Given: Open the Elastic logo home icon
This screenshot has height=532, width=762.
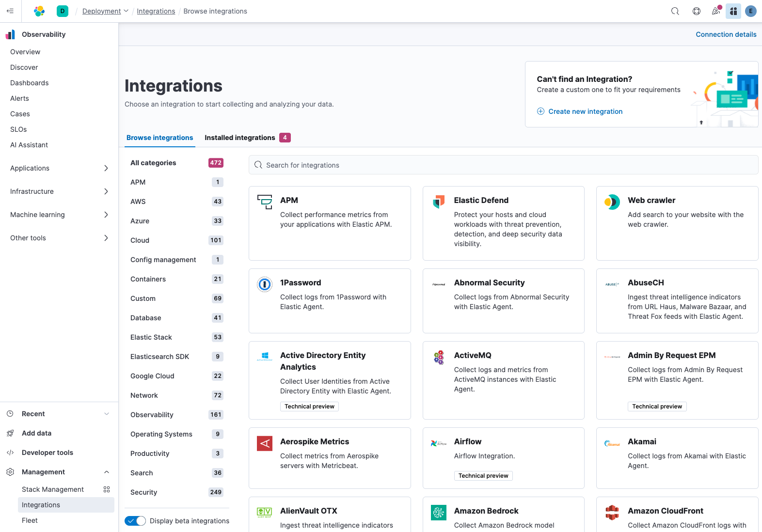Looking at the screenshot, I should (39, 11).
